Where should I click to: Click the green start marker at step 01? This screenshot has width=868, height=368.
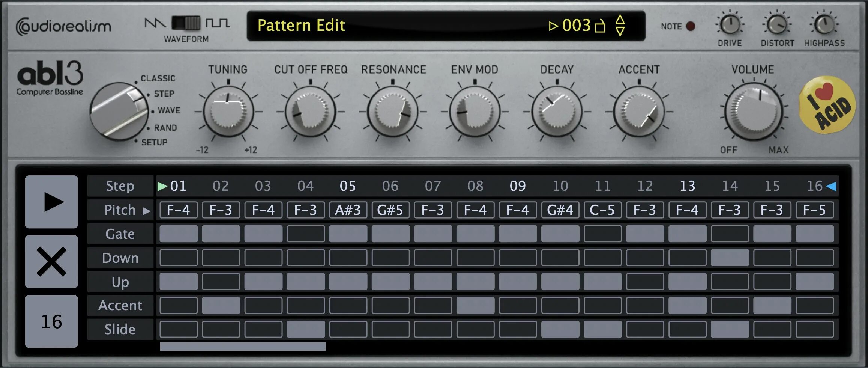162,186
